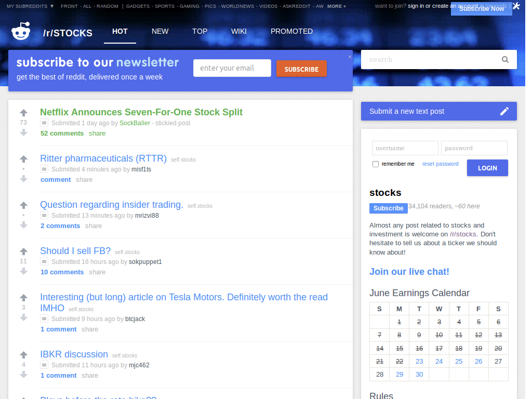
Task: Click the blue Subscribe button under stocks
Action: 389,208
